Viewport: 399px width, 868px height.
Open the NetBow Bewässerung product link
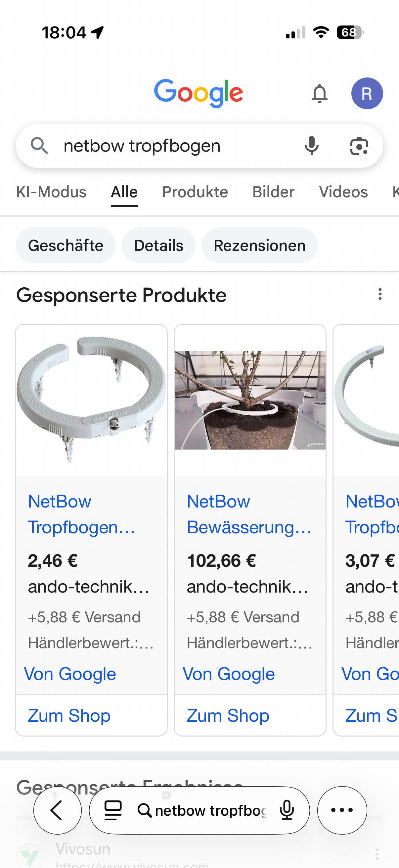249,514
